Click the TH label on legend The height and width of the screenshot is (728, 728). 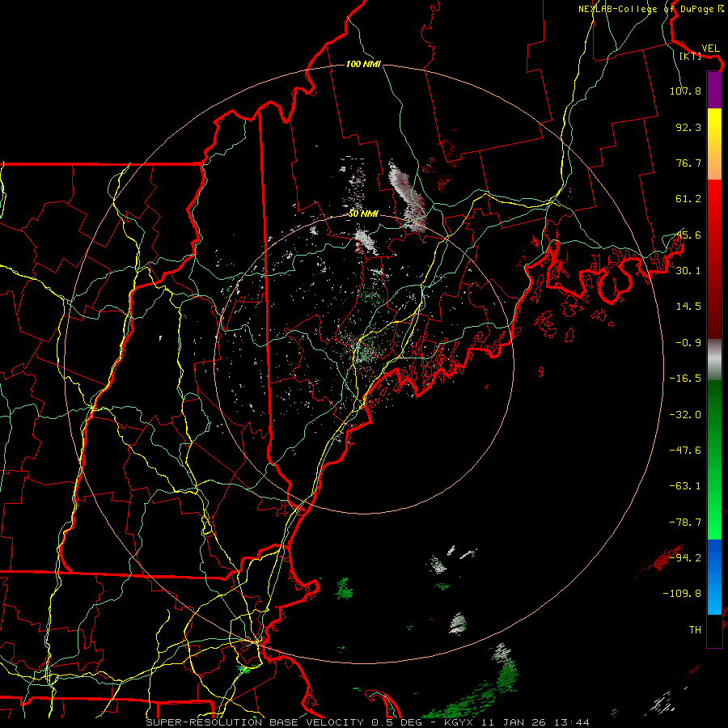click(695, 630)
